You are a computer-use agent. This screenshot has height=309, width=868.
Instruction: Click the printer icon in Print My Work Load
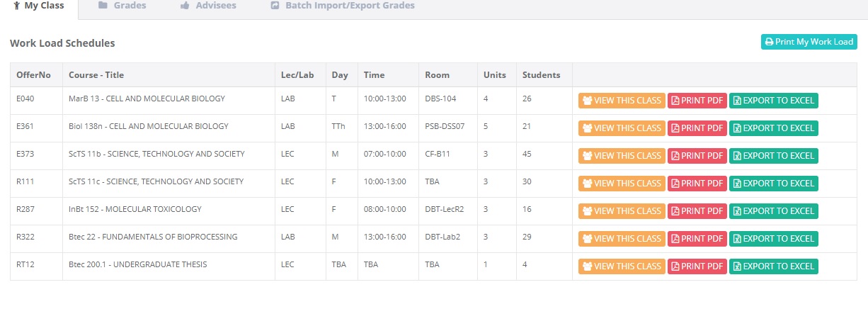tap(769, 42)
